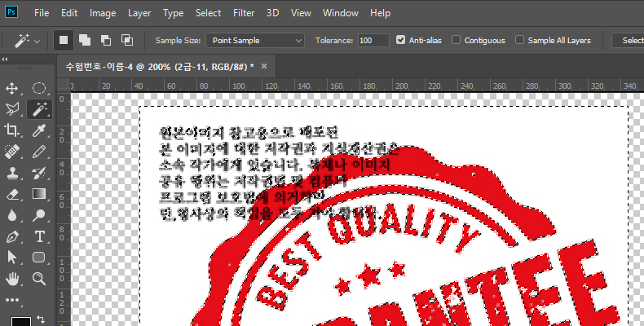The image size is (644, 326).
Task: Select the Blur tool
Action: (12, 215)
